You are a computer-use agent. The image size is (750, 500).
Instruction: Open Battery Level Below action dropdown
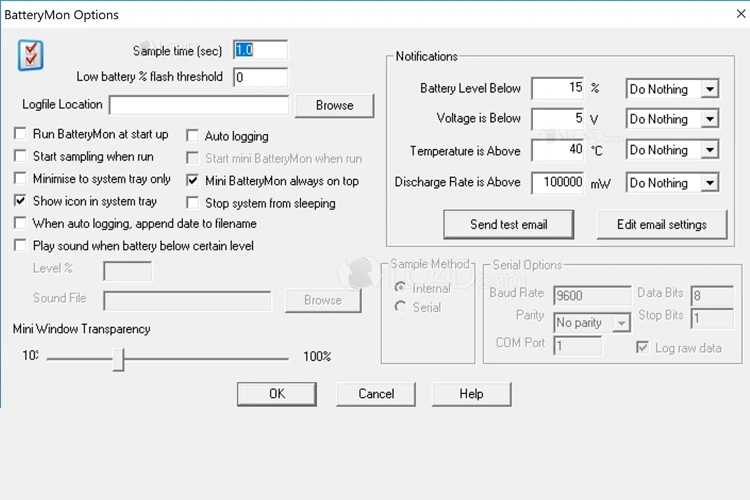coord(710,89)
